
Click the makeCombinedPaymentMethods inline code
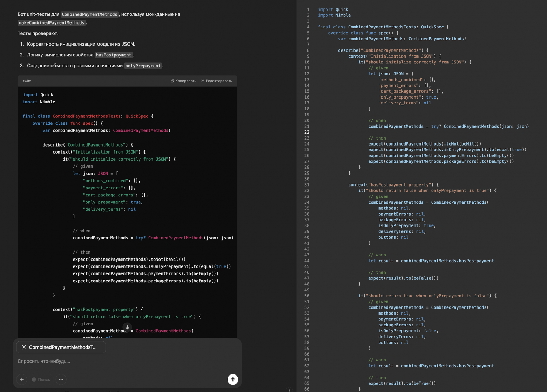(x=52, y=23)
